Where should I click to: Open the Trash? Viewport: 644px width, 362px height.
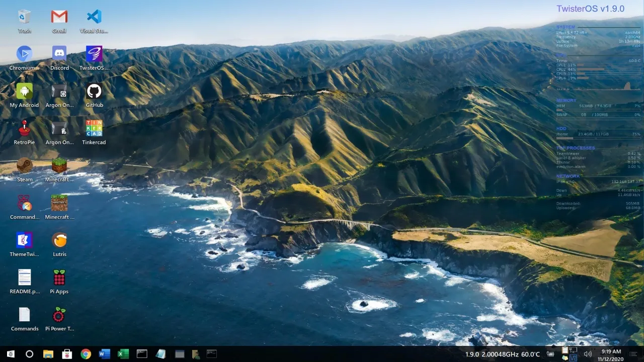pyautogui.click(x=24, y=17)
